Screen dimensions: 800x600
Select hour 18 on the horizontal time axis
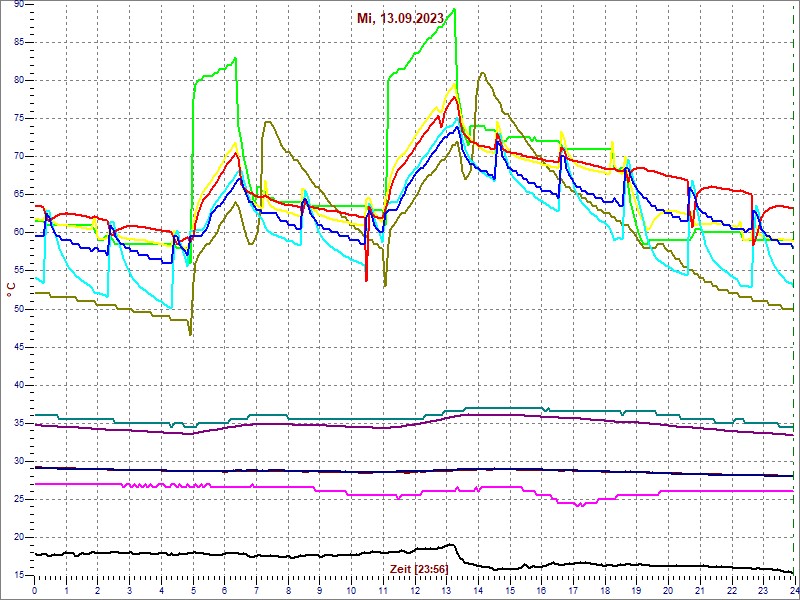pyautogui.click(x=605, y=590)
